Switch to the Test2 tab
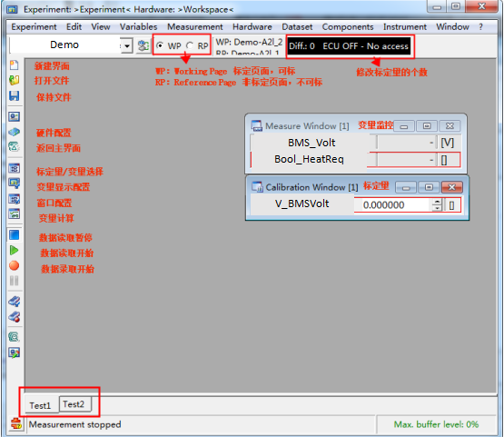 pyautogui.click(x=74, y=404)
